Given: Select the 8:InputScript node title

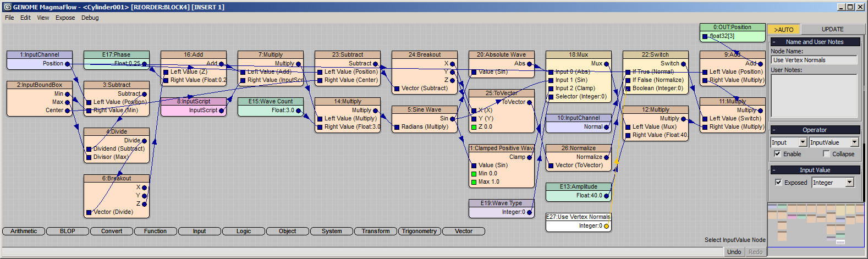Looking at the screenshot, I should [193, 102].
